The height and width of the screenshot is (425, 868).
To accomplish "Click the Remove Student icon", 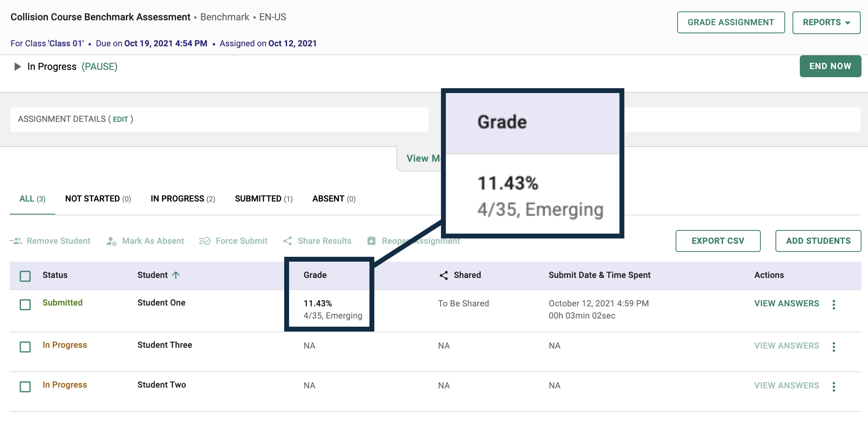I will (x=16, y=241).
